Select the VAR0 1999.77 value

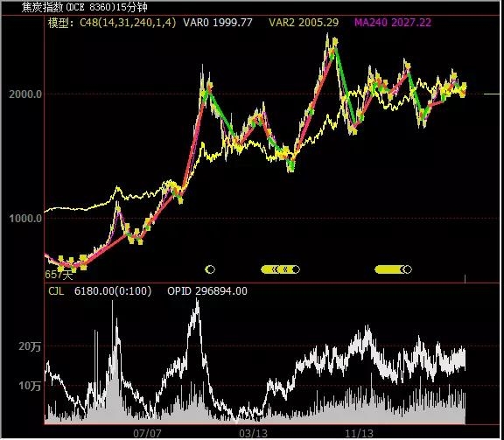pyautogui.click(x=218, y=23)
